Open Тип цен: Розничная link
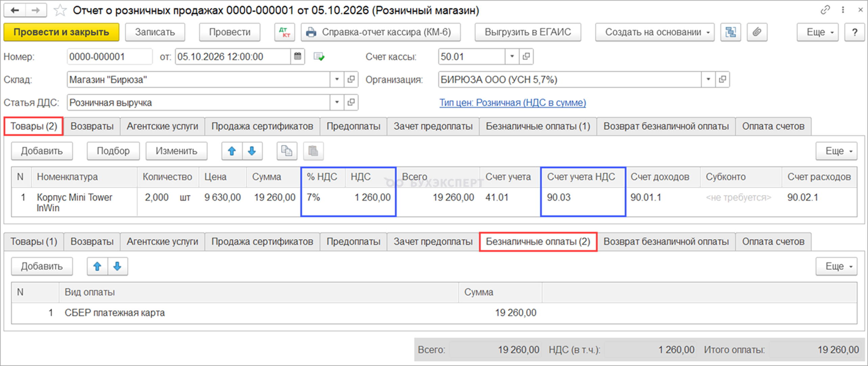Screen dimensions: 868x366 pyautogui.click(x=513, y=102)
